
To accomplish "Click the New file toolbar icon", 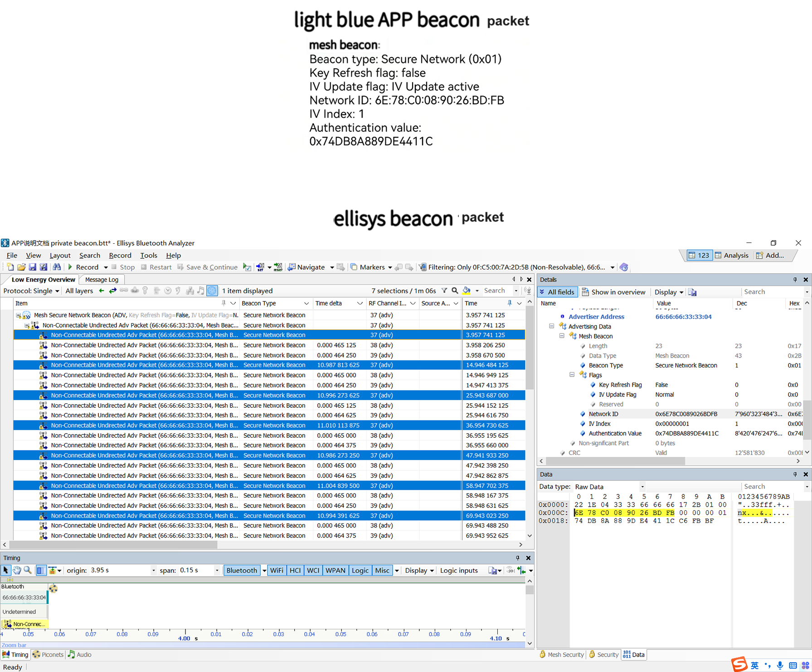I will pyautogui.click(x=10, y=267).
